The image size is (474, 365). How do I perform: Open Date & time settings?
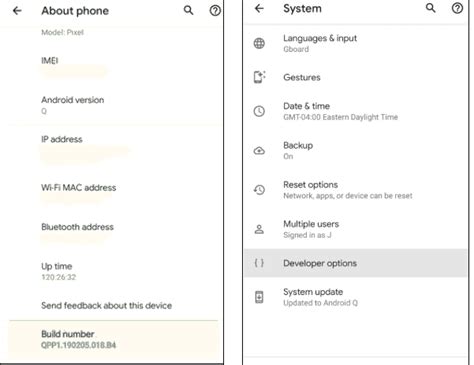pos(355,111)
